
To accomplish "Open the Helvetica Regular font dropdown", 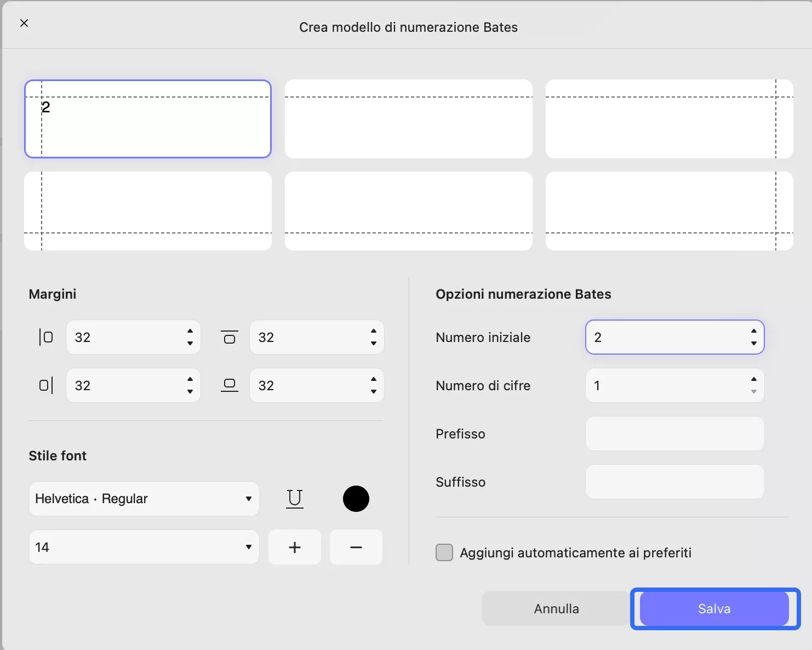I will pos(144,499).
